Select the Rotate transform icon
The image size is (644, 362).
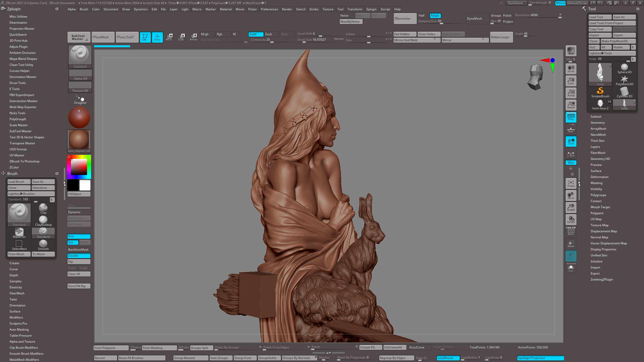point(193,37)
